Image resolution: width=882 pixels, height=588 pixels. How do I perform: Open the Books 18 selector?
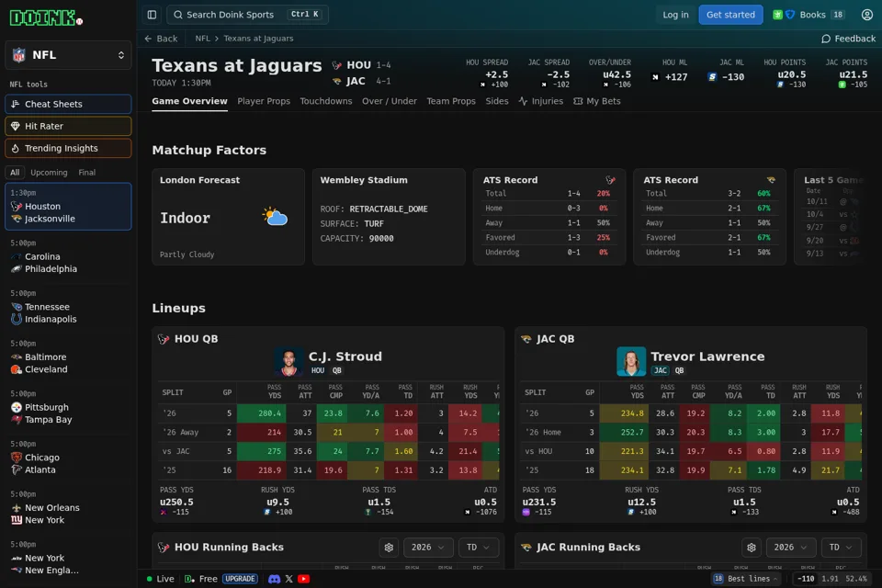808,15
